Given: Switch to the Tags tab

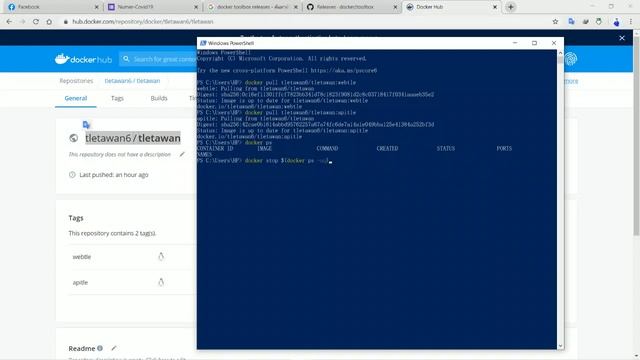Looking at the screenshot, I should point(117,98).
